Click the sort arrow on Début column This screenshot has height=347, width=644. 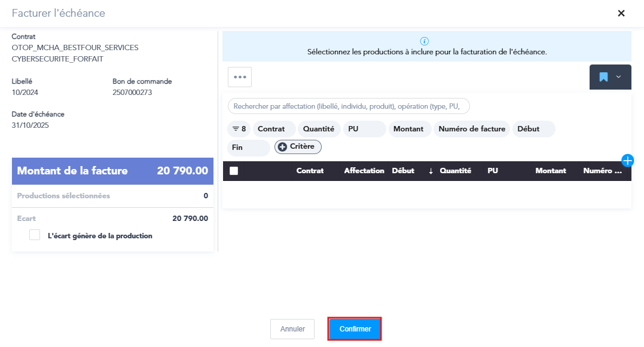(431, 171)
